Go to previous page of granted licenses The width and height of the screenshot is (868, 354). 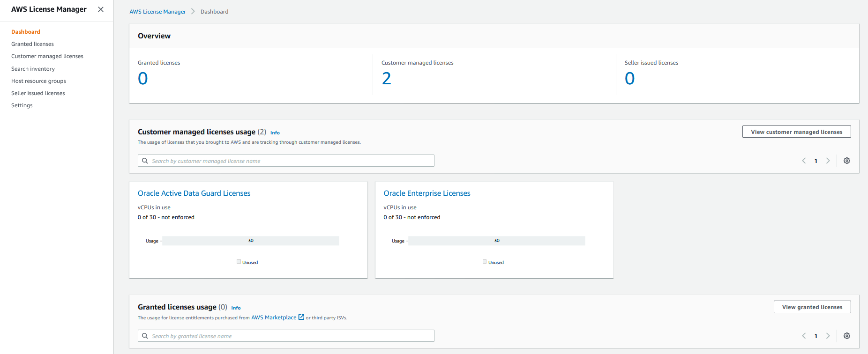point(804,336)
